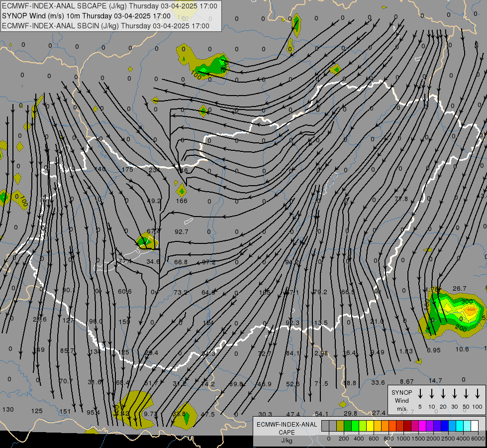Viewport: 487px width, 448px height.
Task: Pick the dark red swatch in the CAPE bar
Action: 407,426
